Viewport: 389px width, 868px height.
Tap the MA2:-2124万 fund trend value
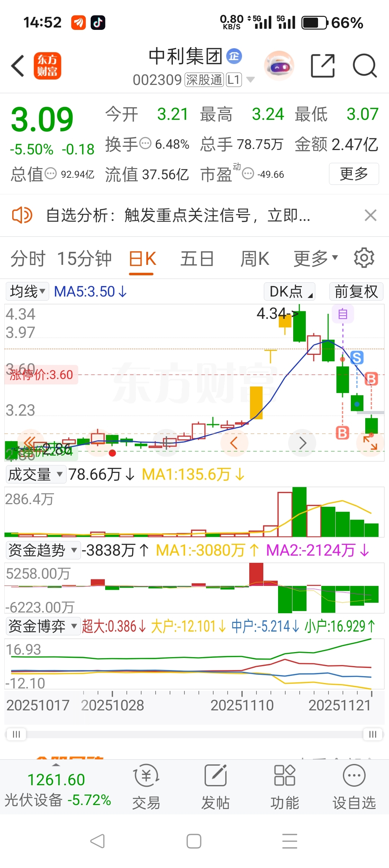318,550
